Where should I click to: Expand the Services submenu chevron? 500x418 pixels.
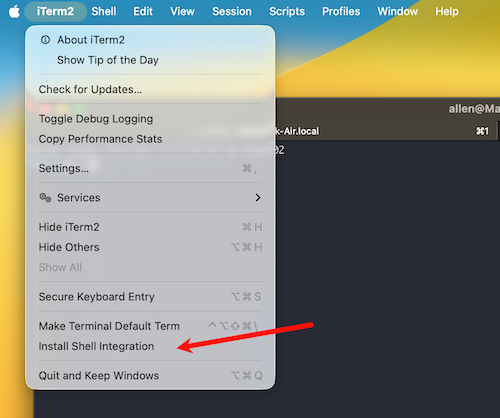(258, 198)
